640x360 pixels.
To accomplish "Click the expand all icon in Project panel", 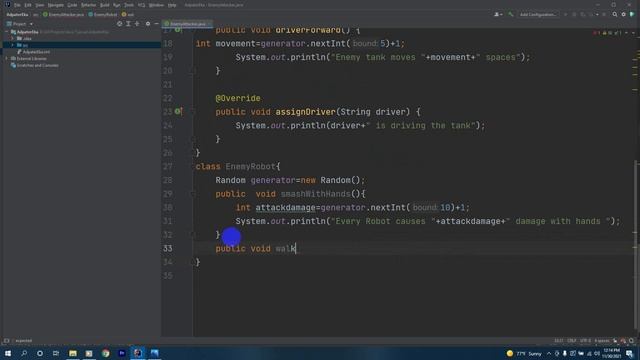I will [x=128, y=24].
